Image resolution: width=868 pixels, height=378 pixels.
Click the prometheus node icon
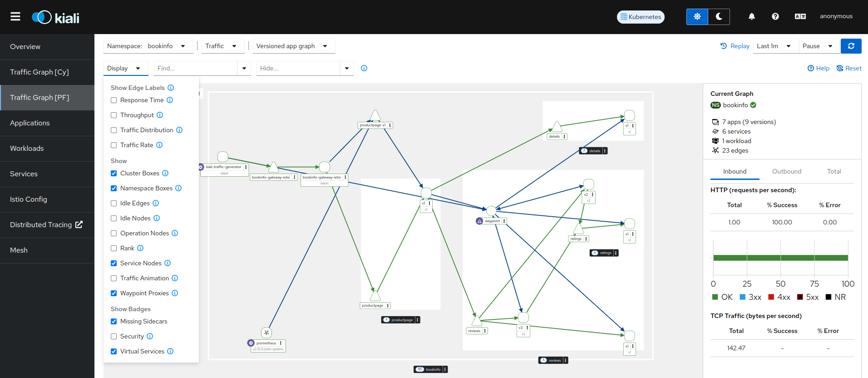tap(266, 333)
